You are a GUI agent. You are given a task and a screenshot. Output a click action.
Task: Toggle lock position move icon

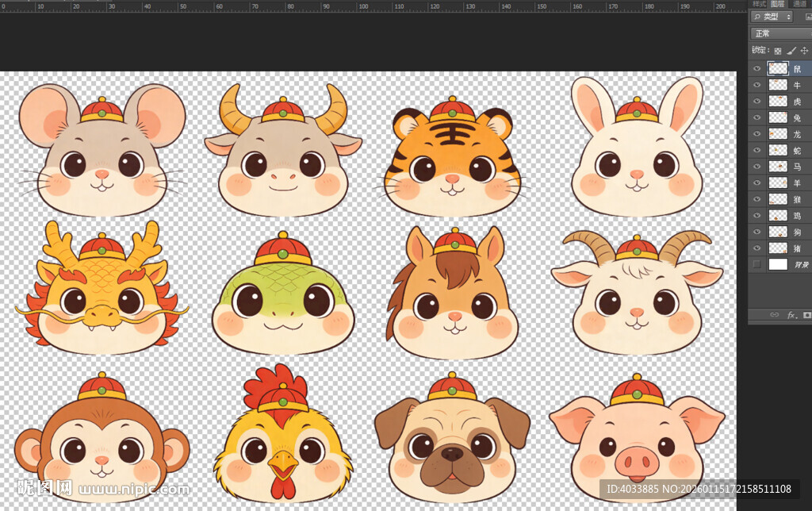tap(804, 50)
